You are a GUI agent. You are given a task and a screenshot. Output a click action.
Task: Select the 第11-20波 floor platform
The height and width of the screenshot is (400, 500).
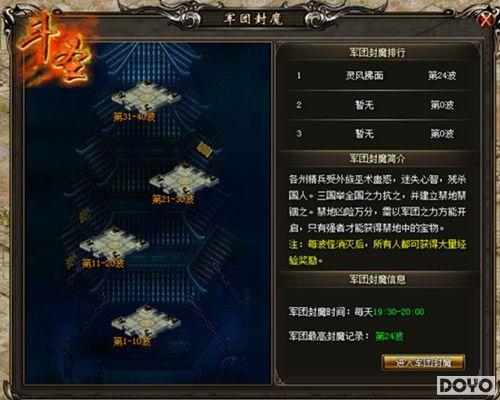114,244
